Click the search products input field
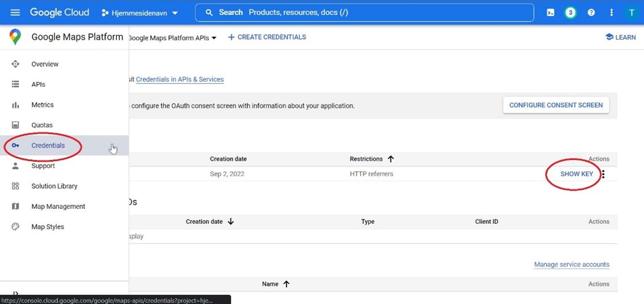644x304 pixels. pyautogui.click(x=364, y=12)
